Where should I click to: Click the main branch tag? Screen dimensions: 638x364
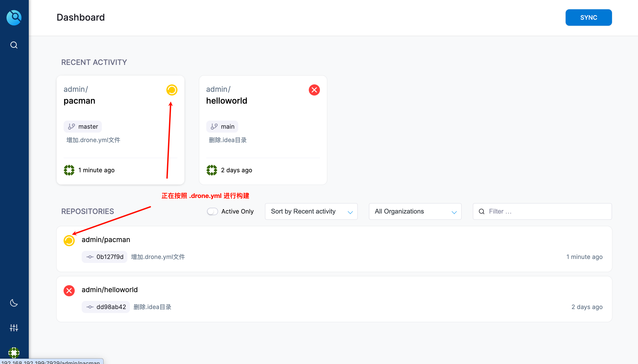click(222, 127)
